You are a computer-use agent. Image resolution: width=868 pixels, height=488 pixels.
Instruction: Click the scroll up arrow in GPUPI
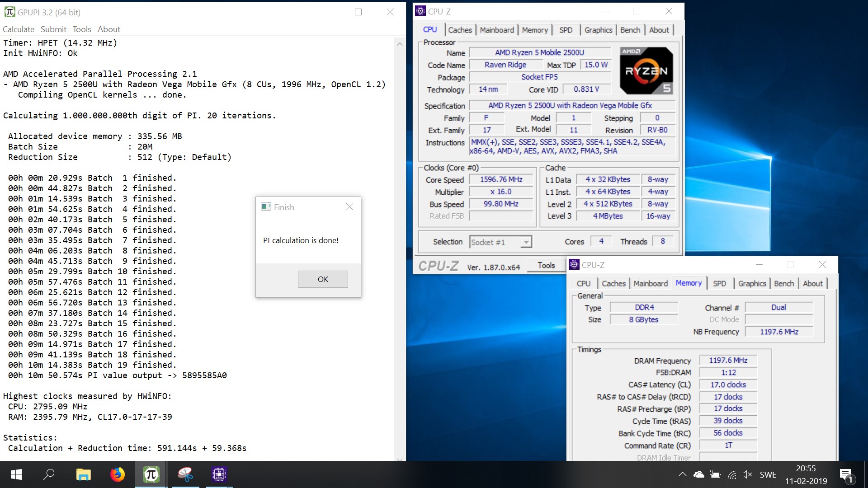(x=400, y=44)
